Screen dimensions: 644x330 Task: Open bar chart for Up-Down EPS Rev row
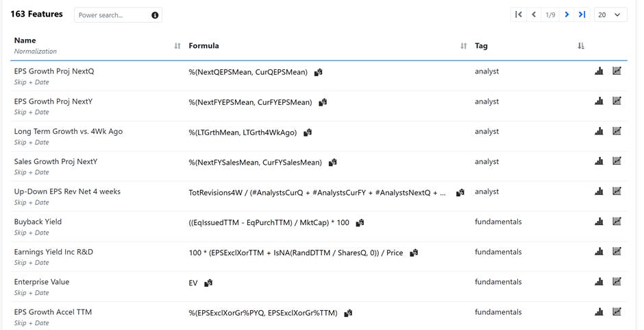coord(599,191)
